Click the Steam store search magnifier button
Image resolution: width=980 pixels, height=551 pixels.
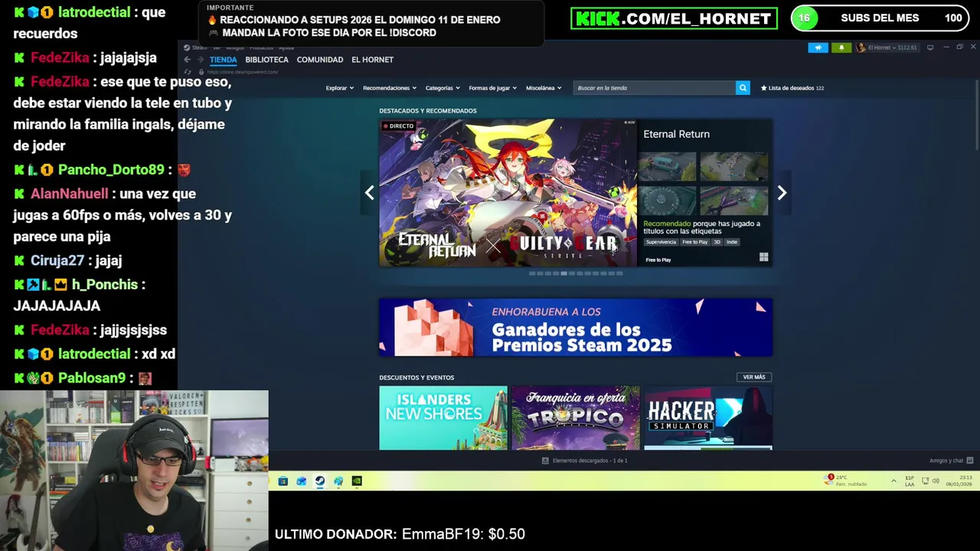pyautogui.click(x=743, y=88)
